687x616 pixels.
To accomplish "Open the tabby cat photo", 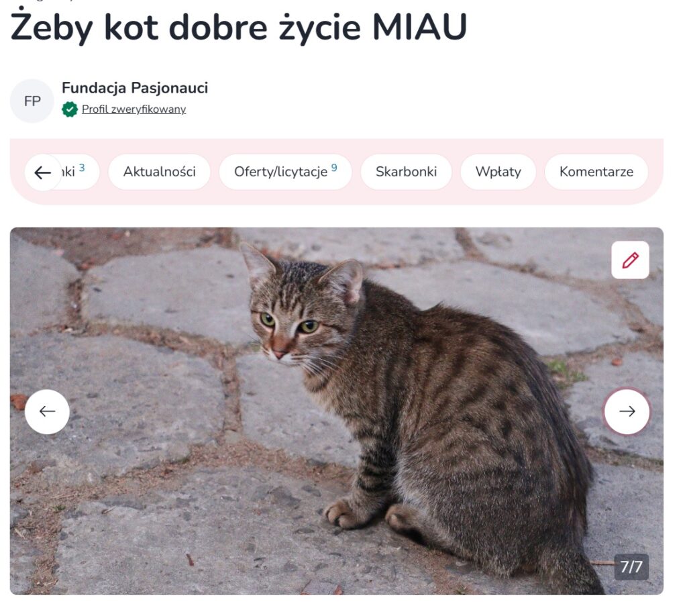I will [x=337, y=411].
